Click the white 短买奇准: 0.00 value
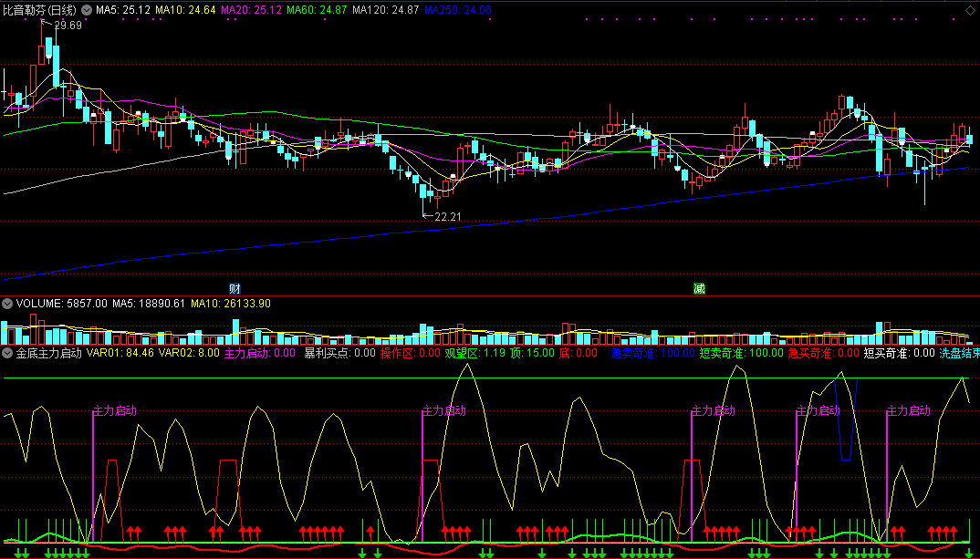Image resolution: width=980 pixels, height=559 pixels. (900, 353)
